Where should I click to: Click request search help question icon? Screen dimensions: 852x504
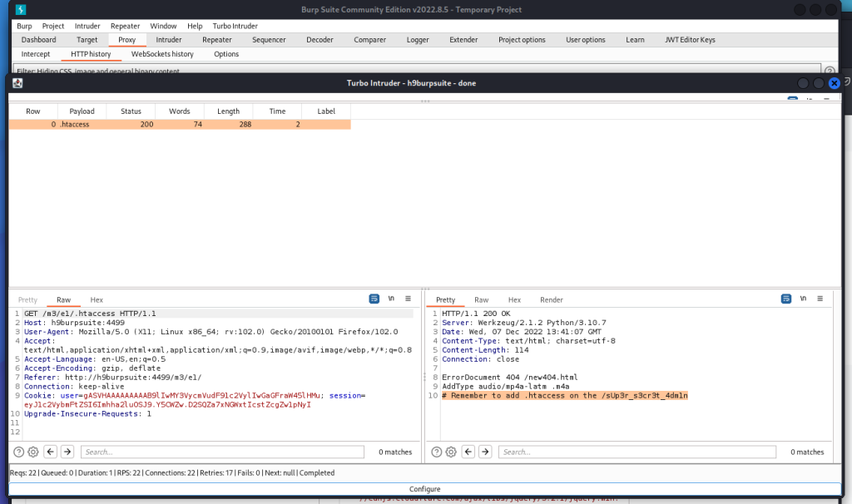18,452
